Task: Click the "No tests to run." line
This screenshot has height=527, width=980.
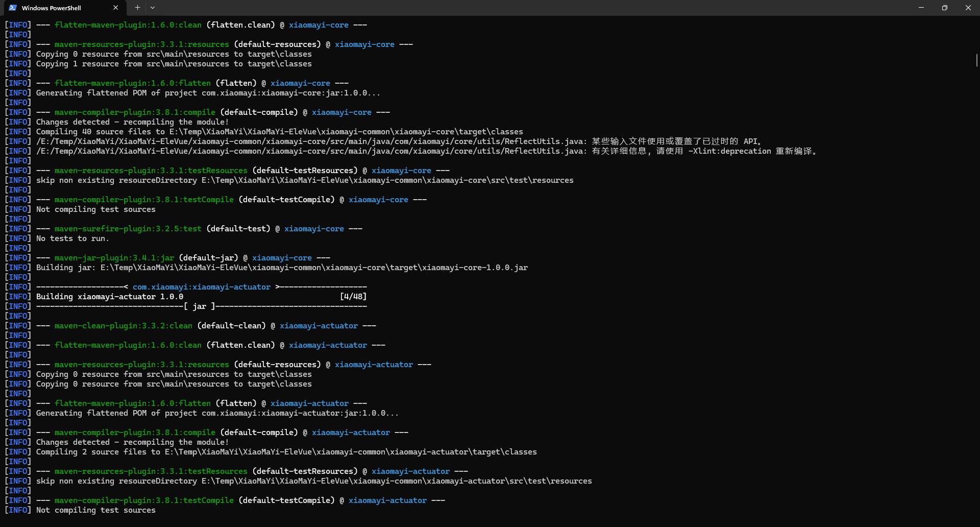Action: point(72,238)
